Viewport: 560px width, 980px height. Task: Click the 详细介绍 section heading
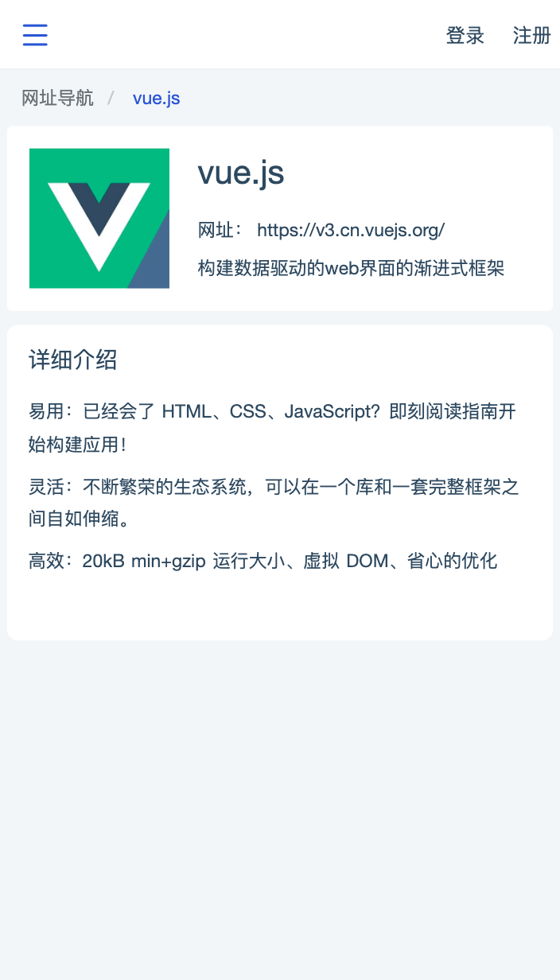tap(73, 360)
